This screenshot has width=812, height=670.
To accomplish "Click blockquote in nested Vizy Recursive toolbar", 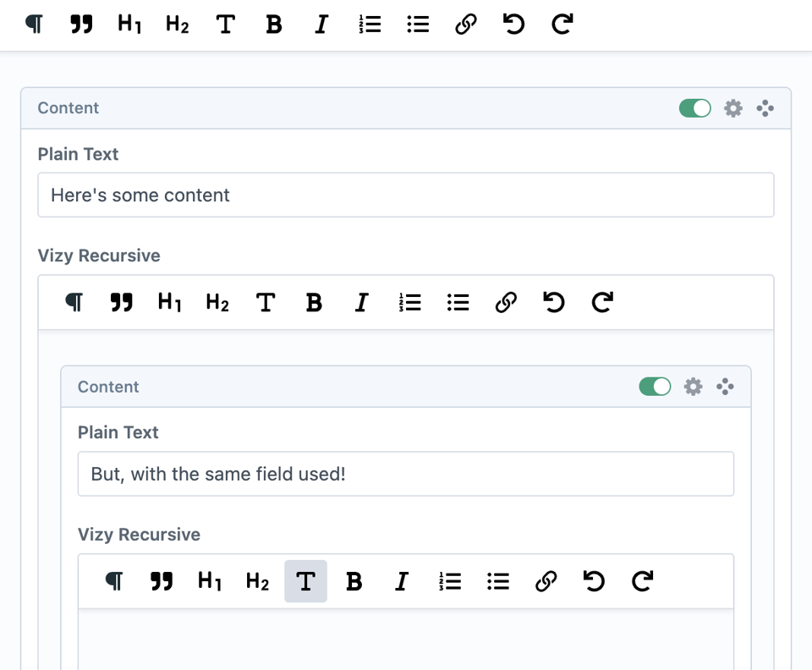I will pyautogui.click(x=162, y=581).
